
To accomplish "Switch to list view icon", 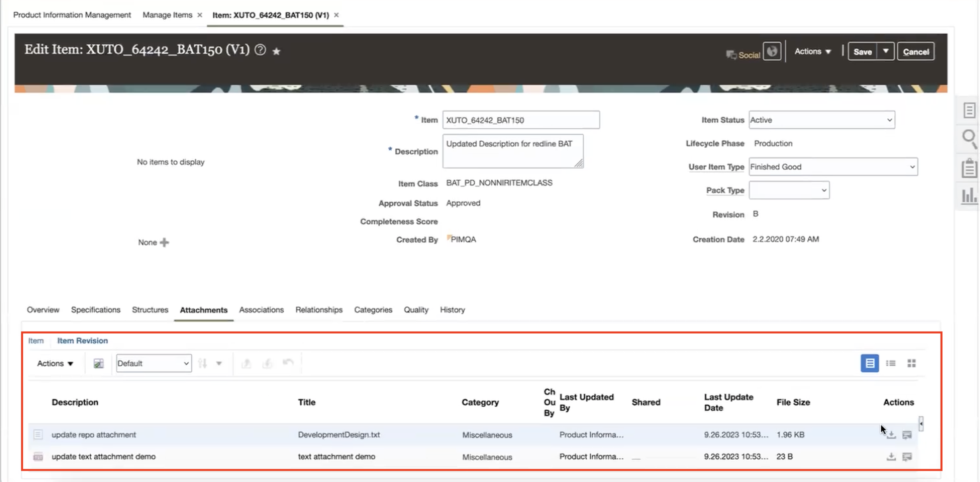I will tap(891, 363).
